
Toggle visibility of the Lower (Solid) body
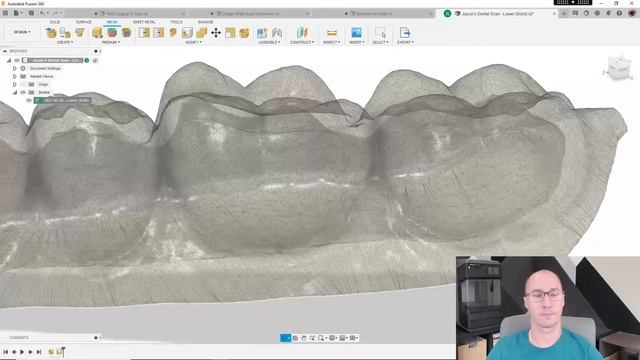click(29, 100)
